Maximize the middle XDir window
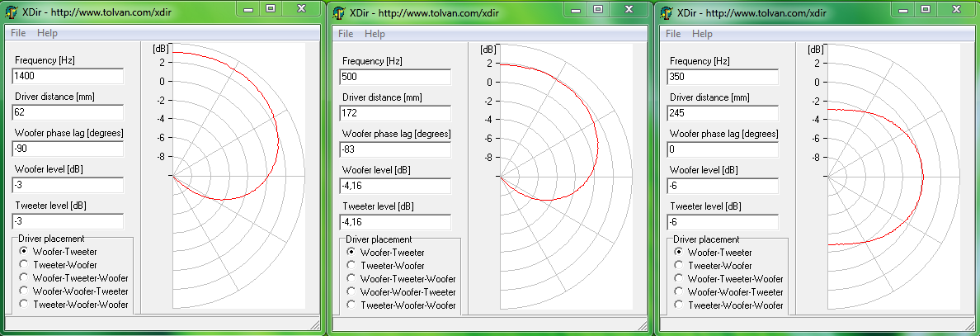This screenshot has width=980, height=336. click(598, 9)
